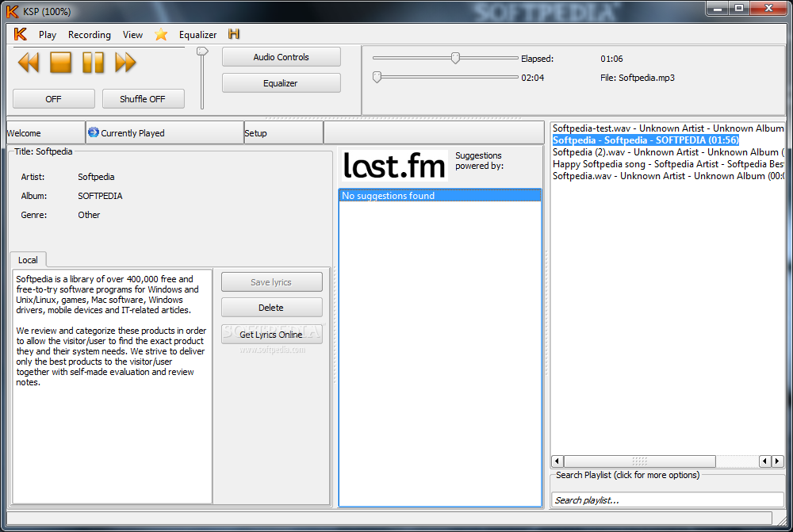Click the Save lyrics button

click(271, 282)
